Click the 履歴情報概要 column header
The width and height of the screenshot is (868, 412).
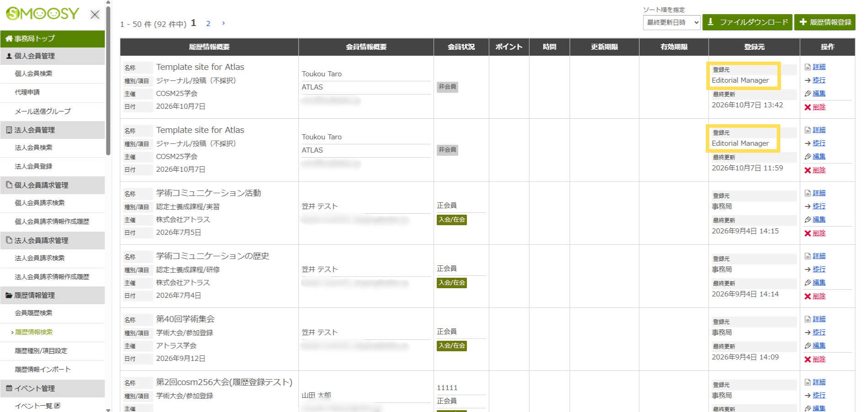[x=209, y=47]
